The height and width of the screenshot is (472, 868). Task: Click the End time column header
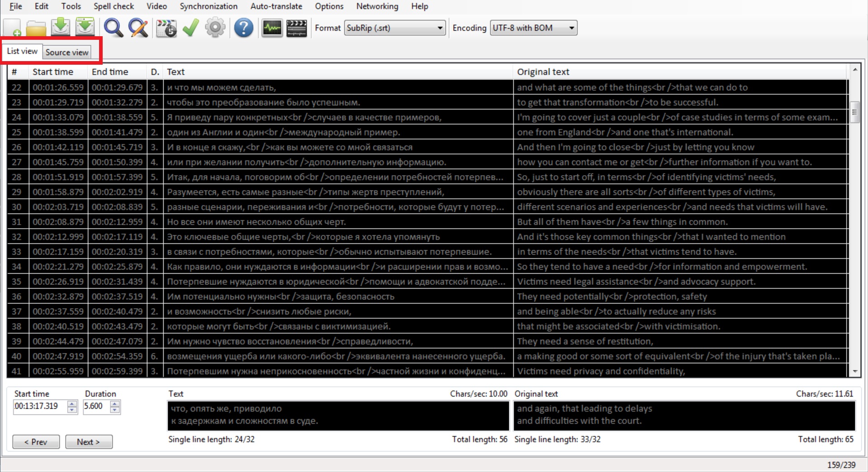tap(117, 72)
